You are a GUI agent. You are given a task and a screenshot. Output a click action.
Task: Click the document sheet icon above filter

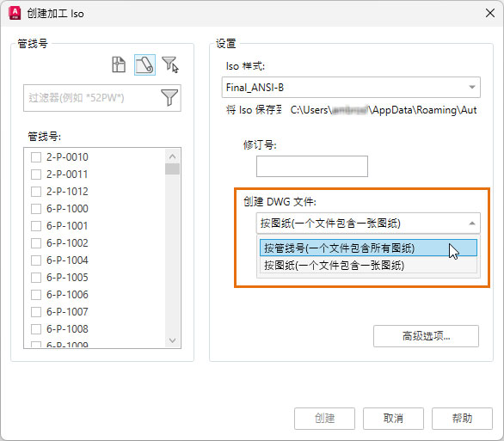point(119,64)
